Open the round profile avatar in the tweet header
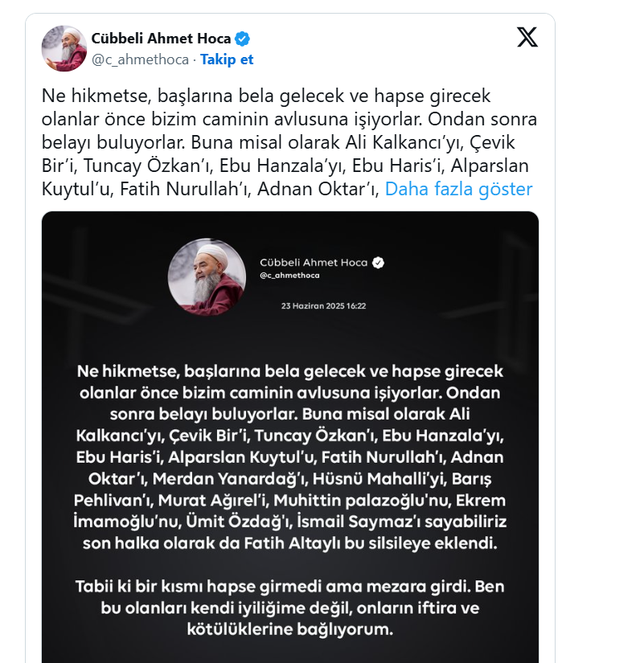Screen dimensions: 644x663 tap(64, 48)
